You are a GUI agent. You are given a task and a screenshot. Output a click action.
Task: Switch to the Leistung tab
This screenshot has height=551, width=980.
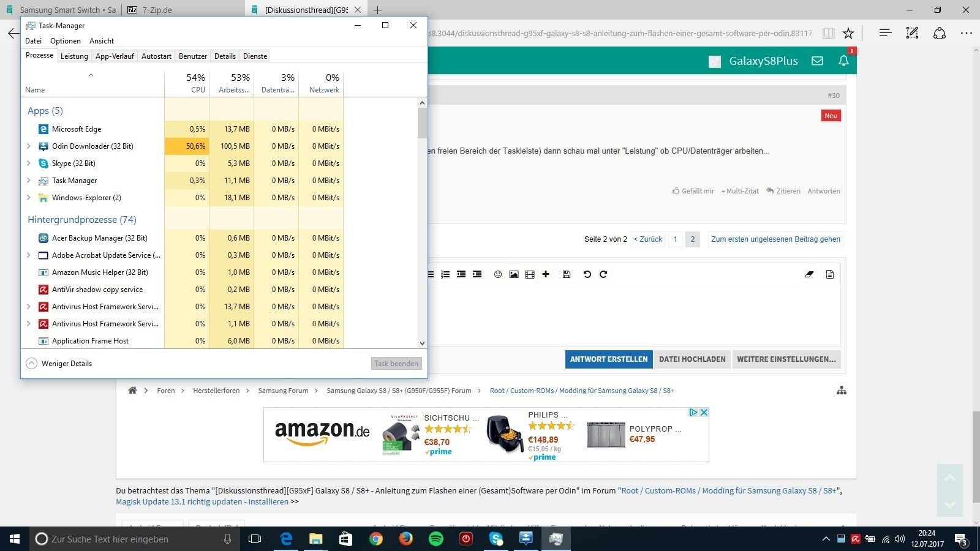pos(74,56)
